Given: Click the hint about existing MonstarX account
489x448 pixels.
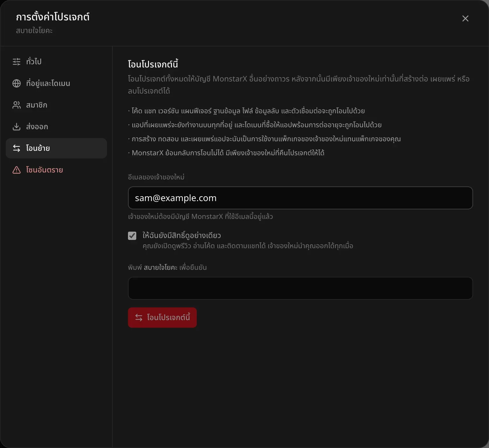Looking at the screenshot, I should point(201,216).
